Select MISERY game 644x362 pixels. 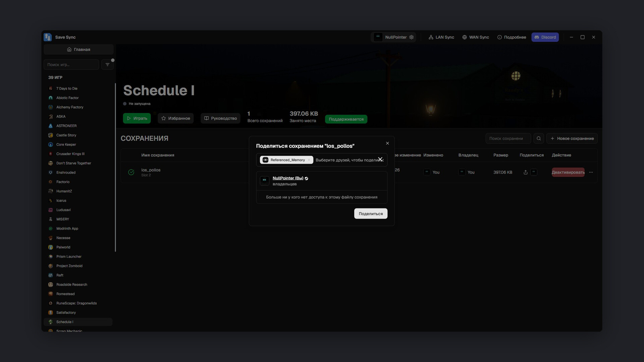pyautogui.click(x=78, y=219)
